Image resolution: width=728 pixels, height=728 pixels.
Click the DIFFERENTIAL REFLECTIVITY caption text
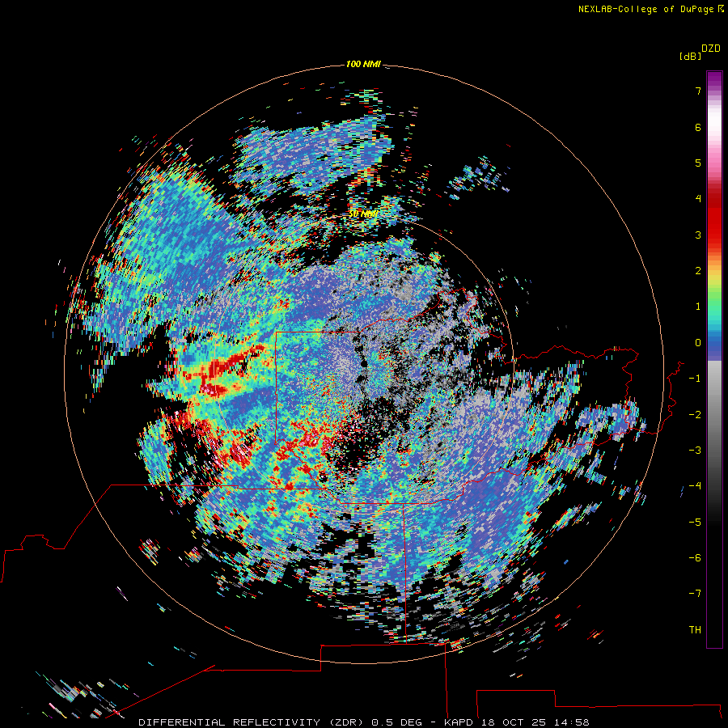point(230,722)
